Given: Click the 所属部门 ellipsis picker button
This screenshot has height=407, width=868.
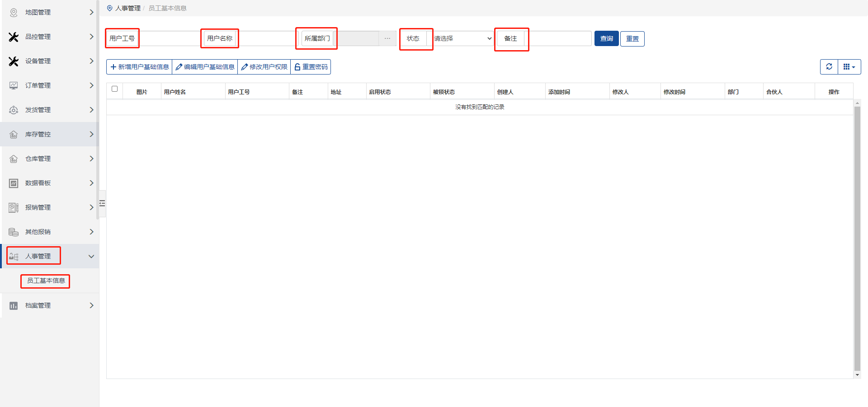Looking at the screenshot, I should click(387, 38).
